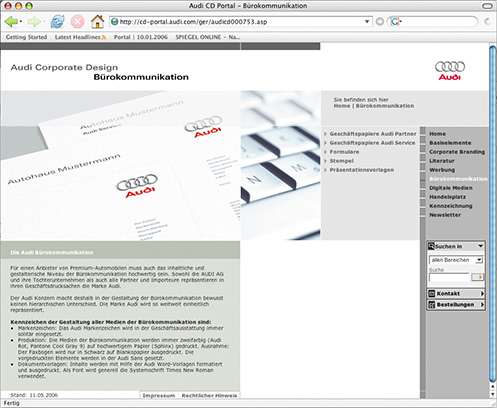497x408 pixels.
Task: Click the Bürokommunikation breadcrumb link
Action: pyautogui.click(x=385, y=106)
